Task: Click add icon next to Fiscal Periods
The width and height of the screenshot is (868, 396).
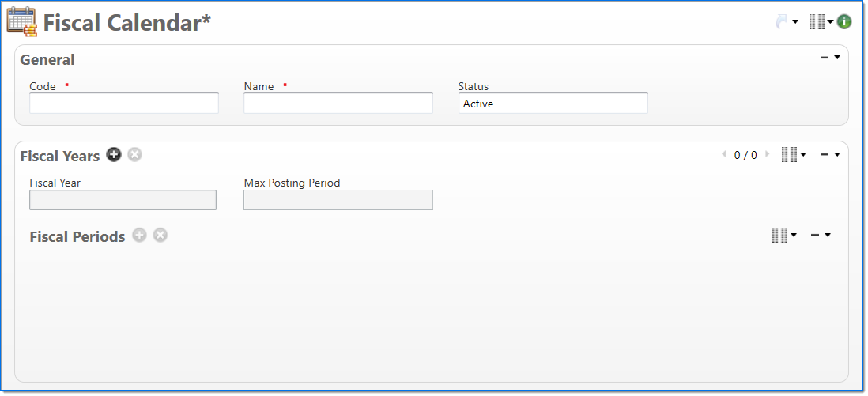Action: (140, 236)
